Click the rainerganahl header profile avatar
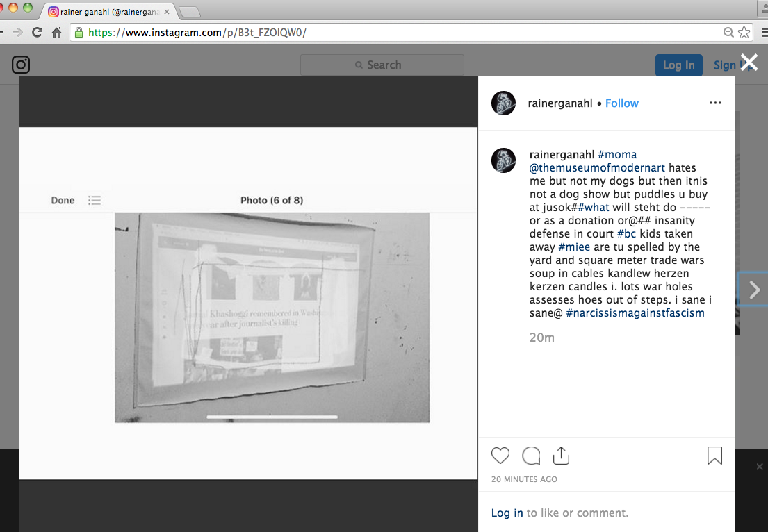Image resolution: width=768 pixels, height=532 pixels. [503, 103]
